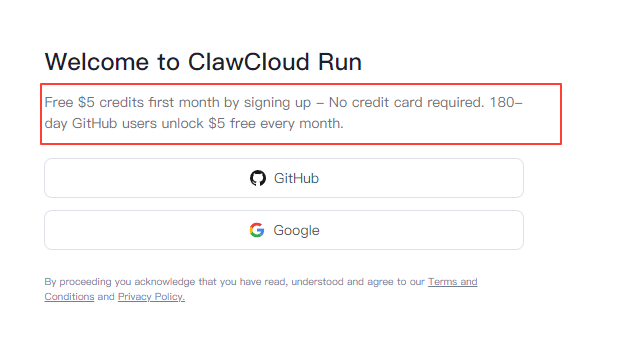Click the "GitHub" text label in button
Viewport: 644px width, 361px height.
(x=296, y=178)
